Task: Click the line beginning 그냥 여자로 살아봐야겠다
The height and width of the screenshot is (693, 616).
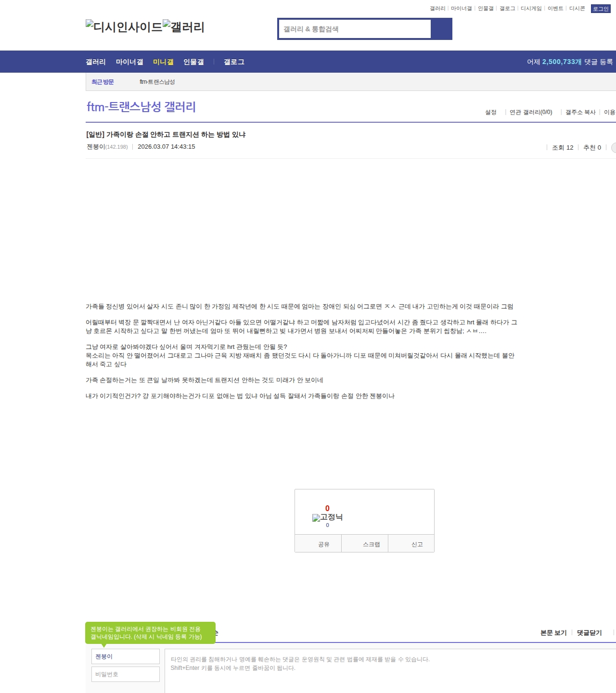Action: 186,347
